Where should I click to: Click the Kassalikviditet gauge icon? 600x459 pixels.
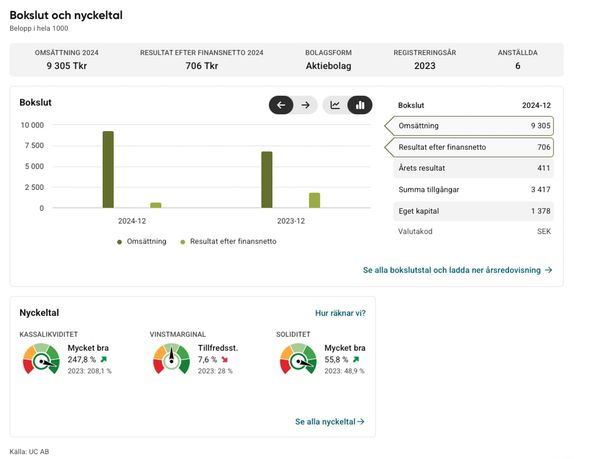click(x=41, y=358)
